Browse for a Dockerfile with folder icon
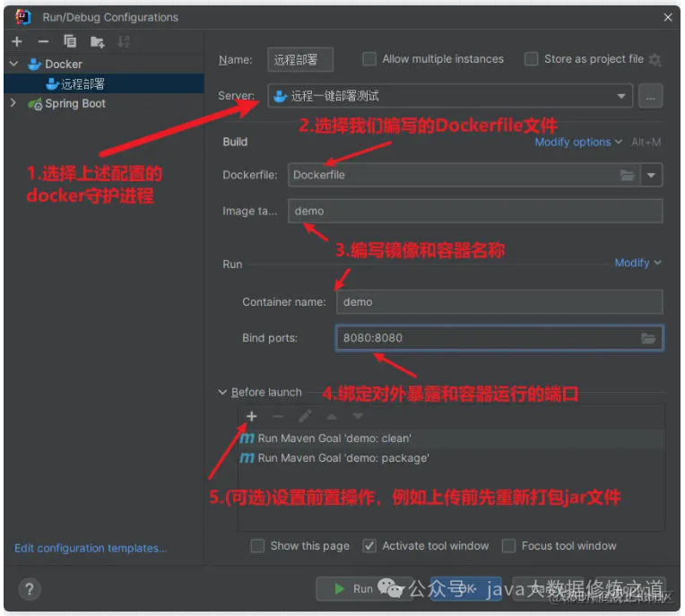 [x=628, y=175]
